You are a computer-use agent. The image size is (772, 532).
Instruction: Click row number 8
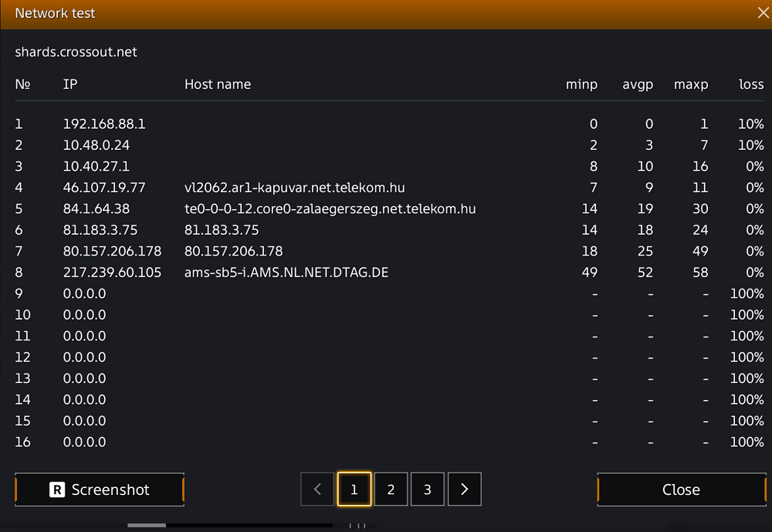[x=19, y=272]
